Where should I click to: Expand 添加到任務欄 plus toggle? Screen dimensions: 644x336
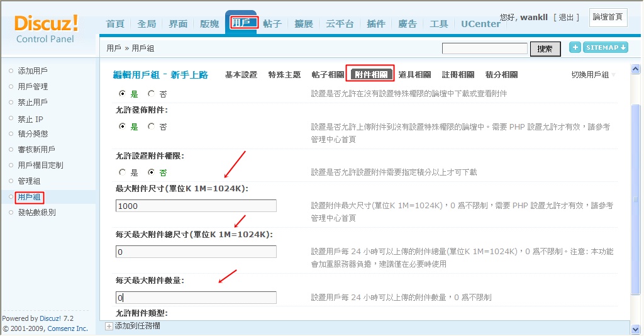109,326
